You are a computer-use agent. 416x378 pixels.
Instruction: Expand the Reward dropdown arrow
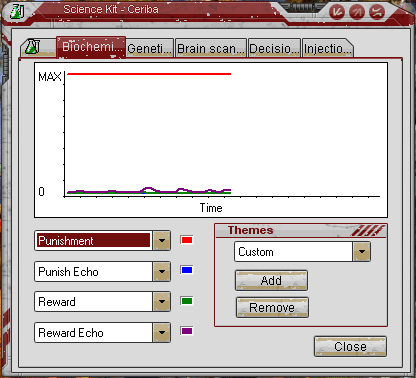(x=162, y=302)
